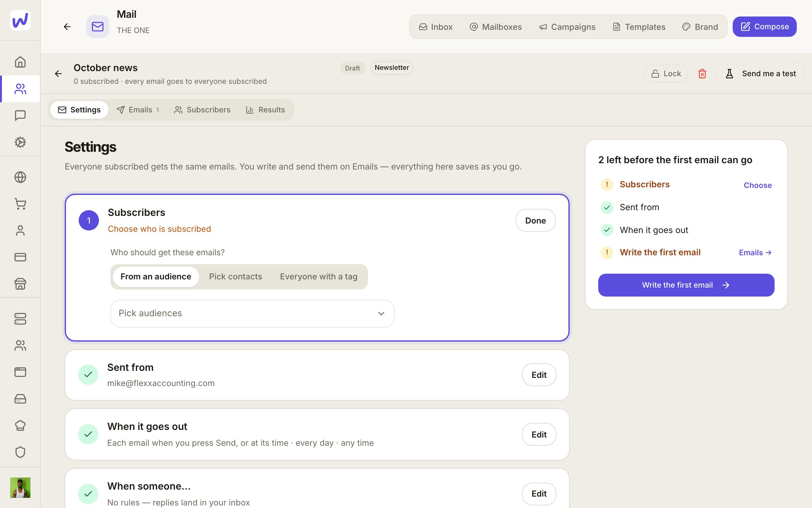Open the chef hat icon in sidebar
Screen dimensions: 812x508
click(x=20, y=425)
